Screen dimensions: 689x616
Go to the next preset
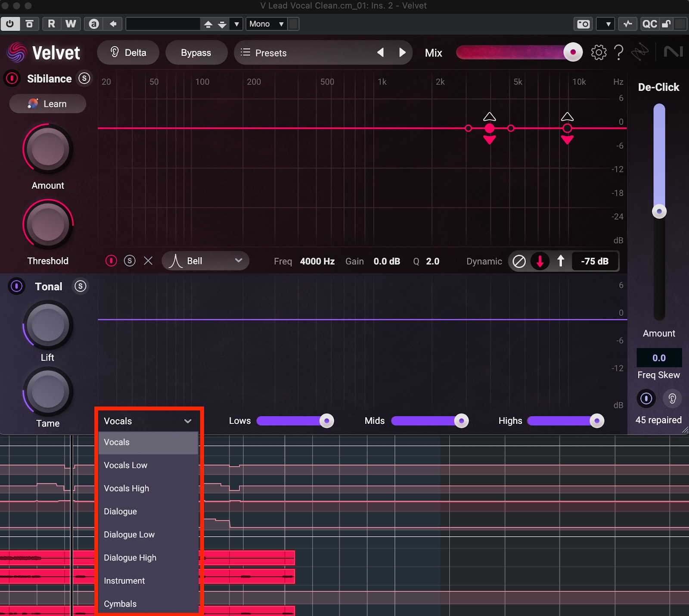pyautogui.click(x=402, y=53)
